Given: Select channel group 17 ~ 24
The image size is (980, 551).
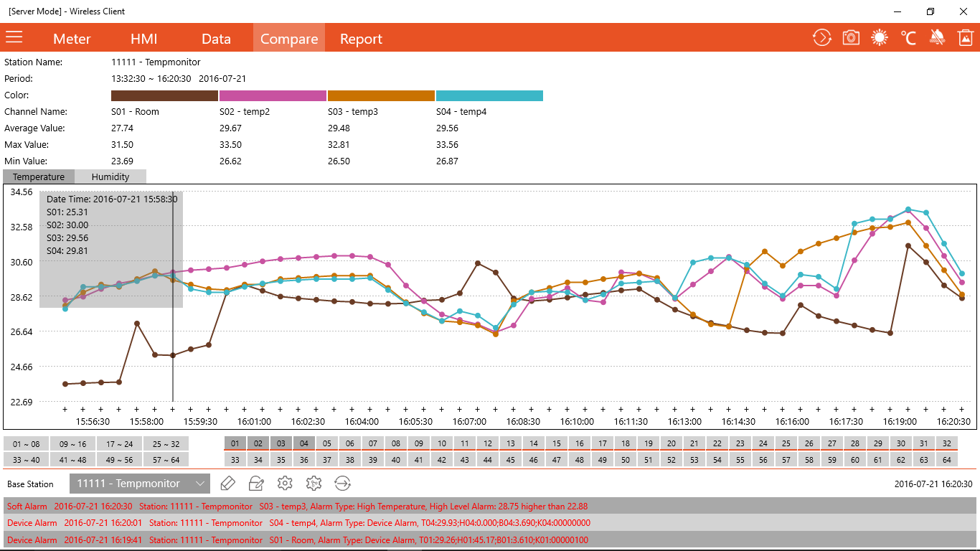Looking at the screenshot, I should [x=120, y=443].
